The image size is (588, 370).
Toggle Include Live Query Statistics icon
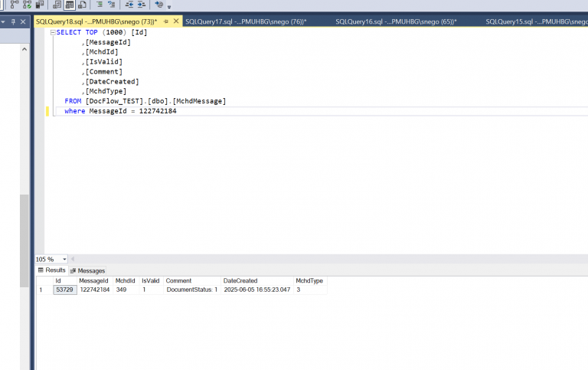click(27, 5)
